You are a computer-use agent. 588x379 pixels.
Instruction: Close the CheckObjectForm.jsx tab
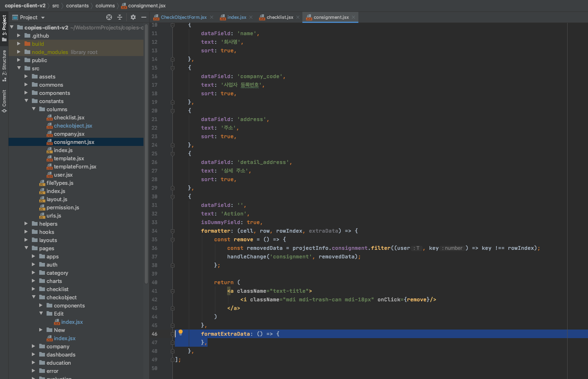point(212,17)
